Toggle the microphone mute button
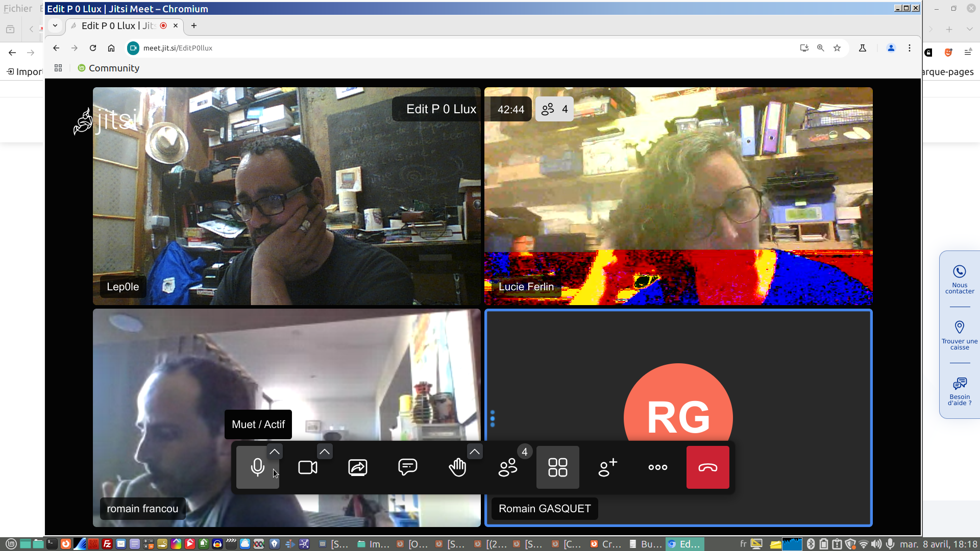The height and width of the screenshot is (551, 980). coord(257,467)
